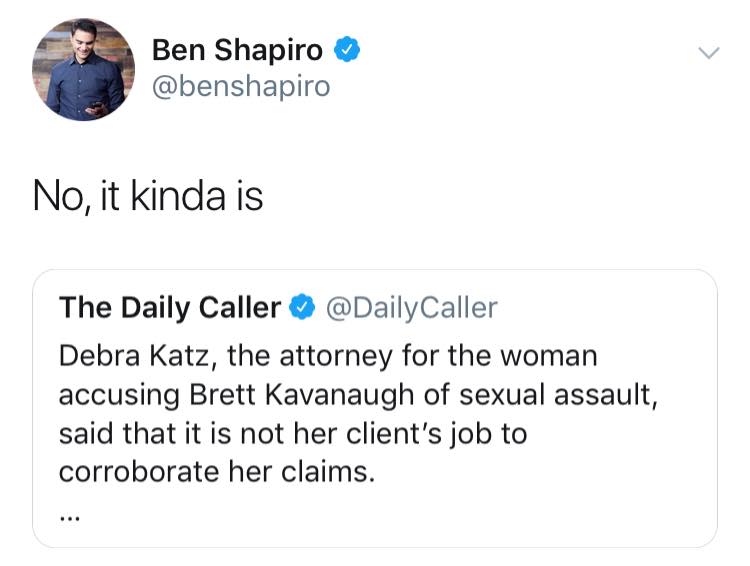The width and height of the screenshot is (750, 566).
Task: Click the word "kinda" in the main tweet
Action: 178,196
